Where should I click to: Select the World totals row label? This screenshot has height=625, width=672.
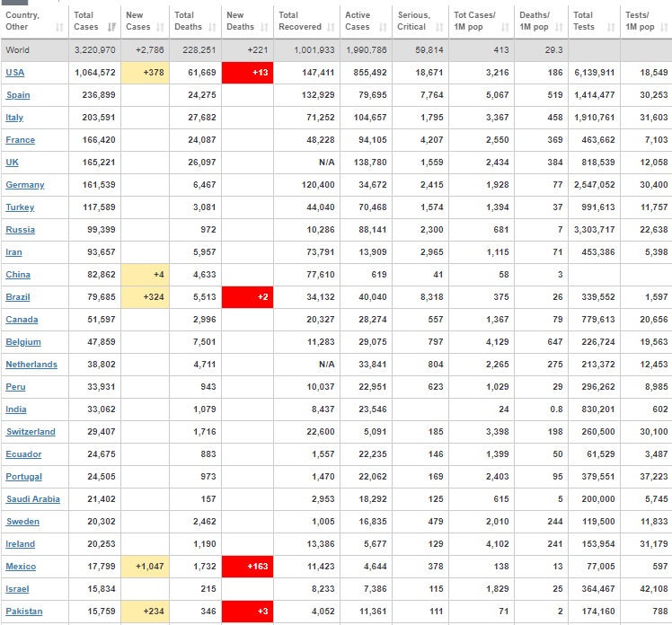(17, 50)
